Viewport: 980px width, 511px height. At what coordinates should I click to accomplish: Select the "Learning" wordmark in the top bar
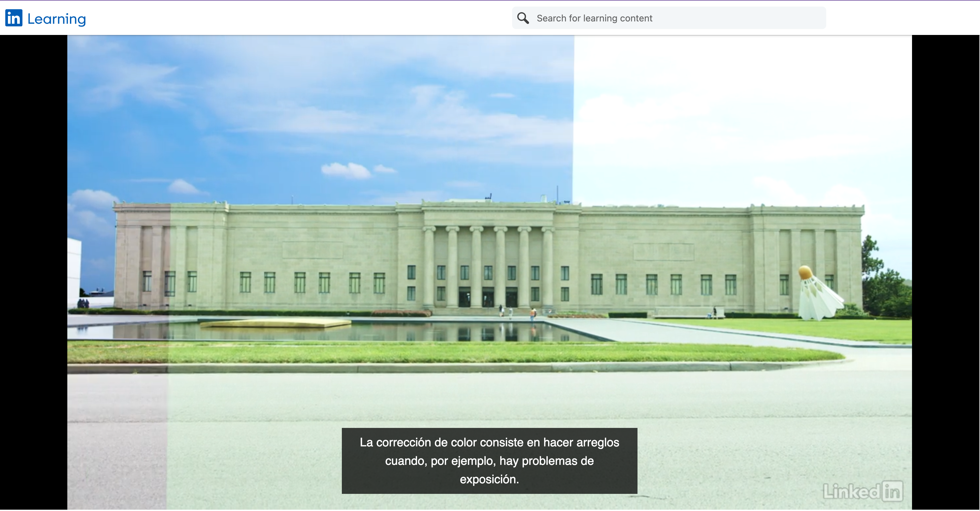coord(56,17)
